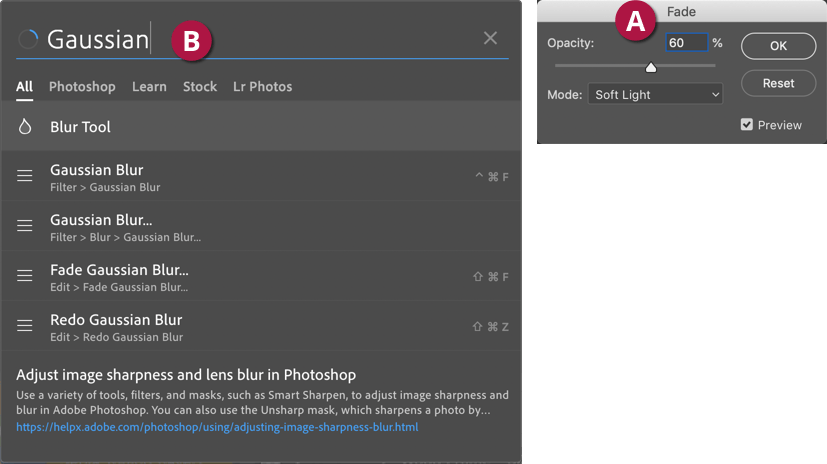Click the menu icon beside Filter > Blur > Gaussian Blur...

point(25,226)
